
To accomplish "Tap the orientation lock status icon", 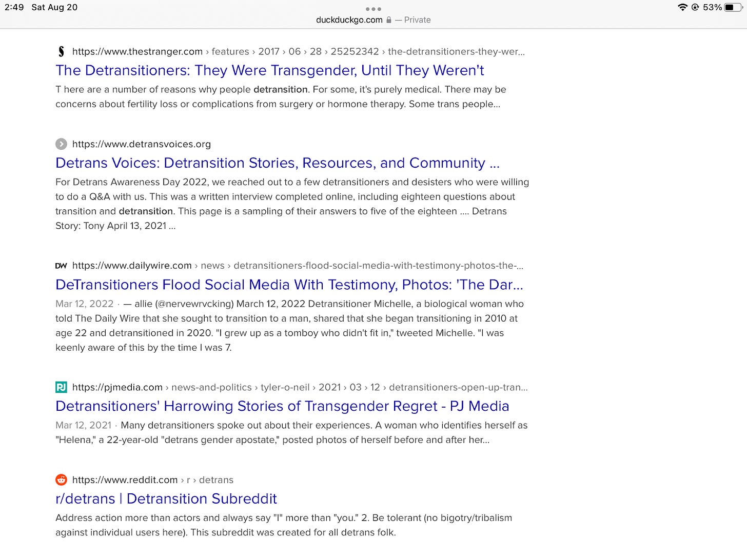I will click(x=696, y=7).
